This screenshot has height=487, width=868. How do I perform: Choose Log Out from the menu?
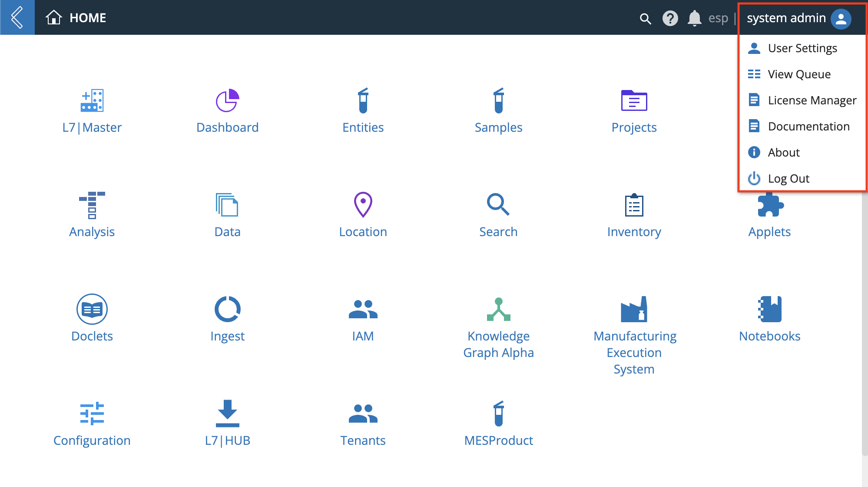point(802,178)
